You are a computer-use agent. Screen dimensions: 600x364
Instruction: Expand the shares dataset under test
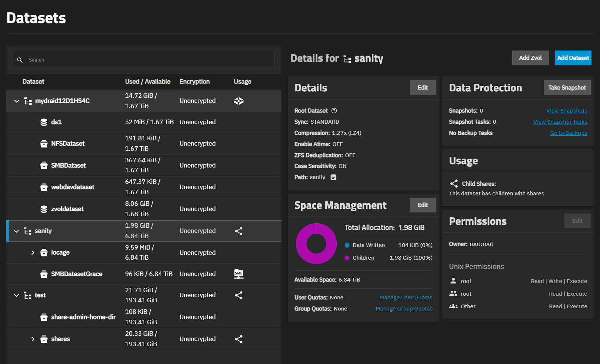[x=33, y=339]
